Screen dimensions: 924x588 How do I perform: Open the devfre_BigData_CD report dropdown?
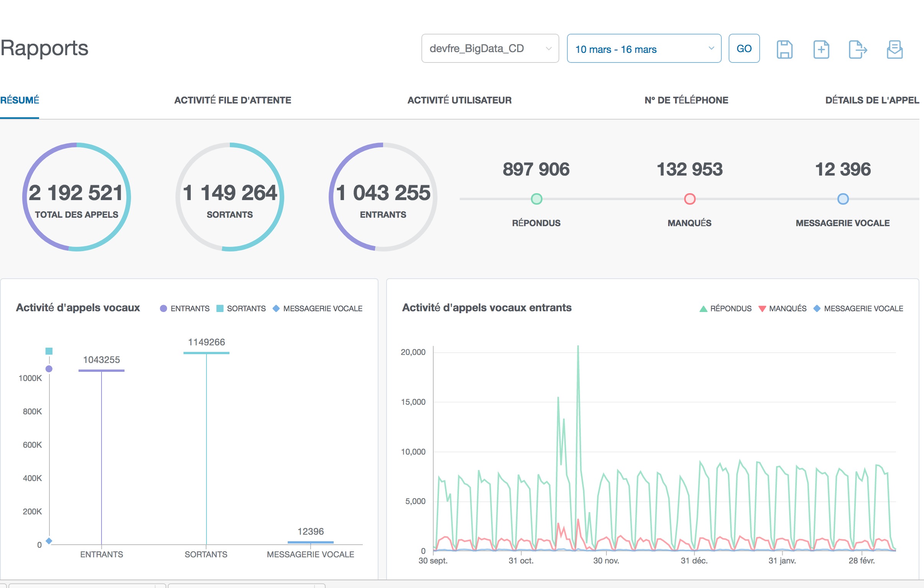coord(490,48)
